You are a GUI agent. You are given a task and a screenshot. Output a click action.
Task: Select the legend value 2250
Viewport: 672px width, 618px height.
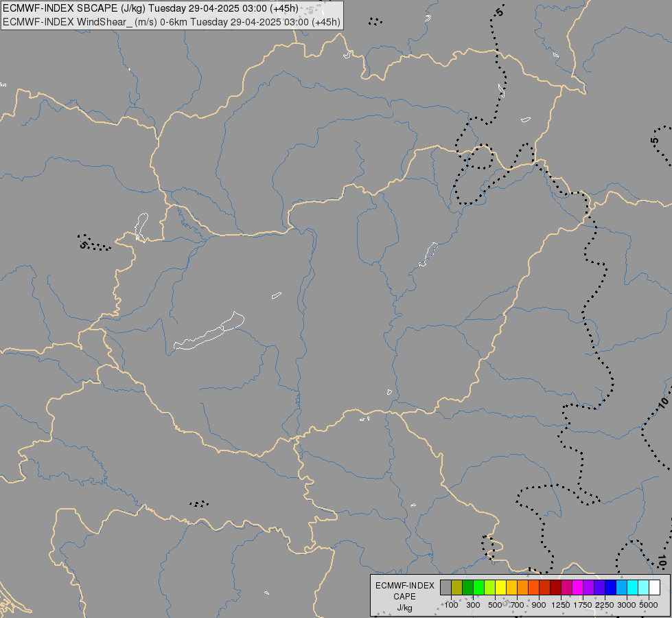(604, 605)
